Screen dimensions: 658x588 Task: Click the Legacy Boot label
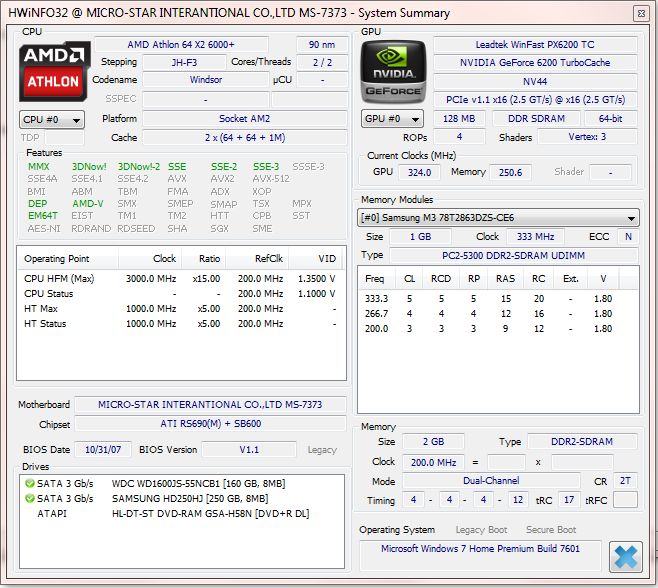(481, 530)
